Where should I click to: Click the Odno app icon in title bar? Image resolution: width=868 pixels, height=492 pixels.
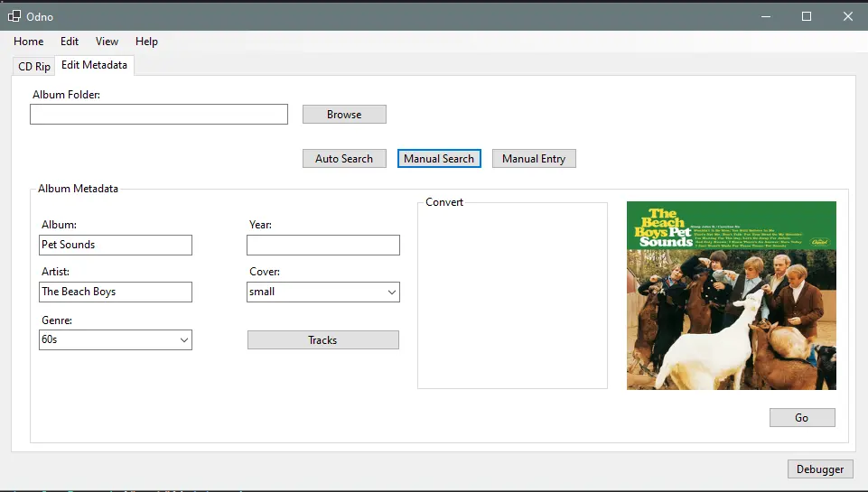[14, 16]
